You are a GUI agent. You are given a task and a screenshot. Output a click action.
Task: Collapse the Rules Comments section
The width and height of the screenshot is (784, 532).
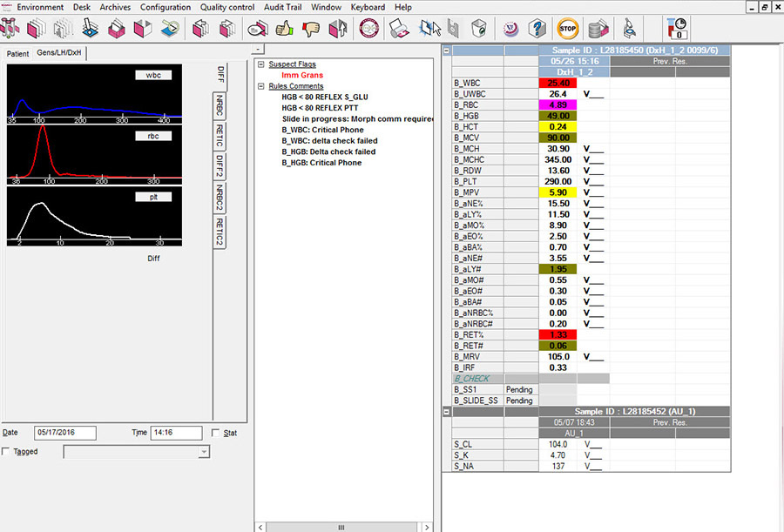tap(260, 86)
